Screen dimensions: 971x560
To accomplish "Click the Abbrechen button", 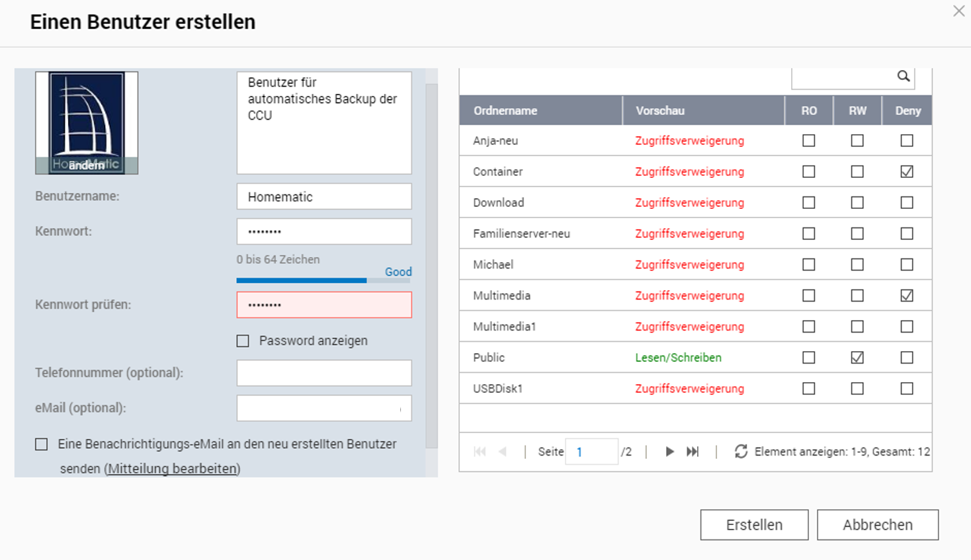I will click(x=877, y=525).
